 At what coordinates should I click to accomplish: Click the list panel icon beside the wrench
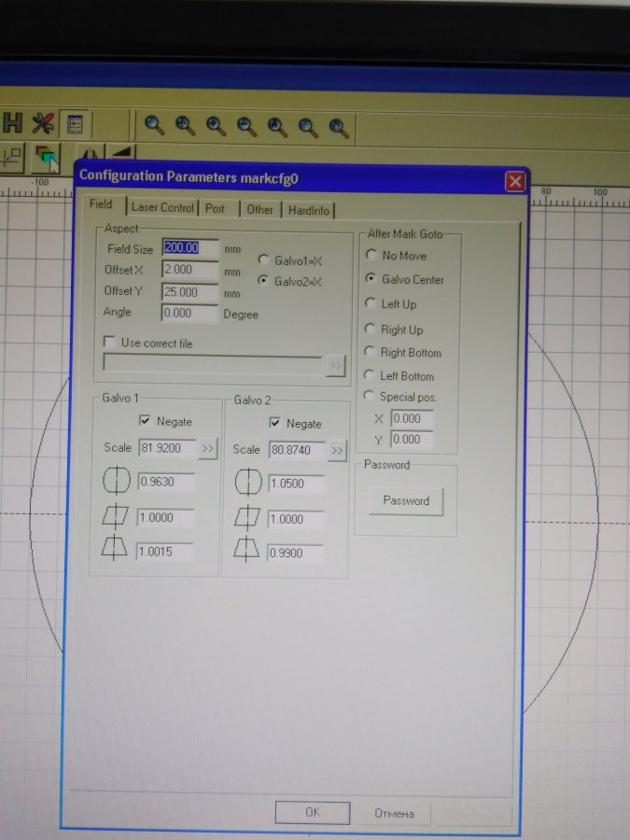(74, 124)
